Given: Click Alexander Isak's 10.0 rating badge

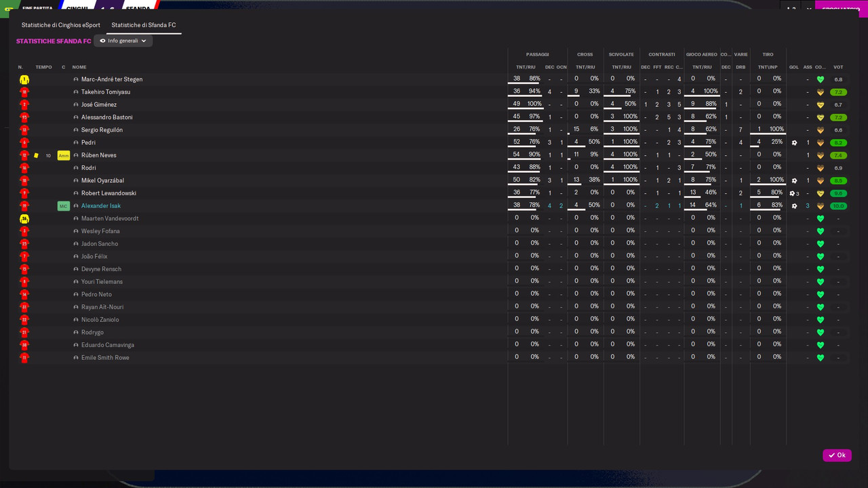Looking at the screenshot, I should click(x=838, y=206).
